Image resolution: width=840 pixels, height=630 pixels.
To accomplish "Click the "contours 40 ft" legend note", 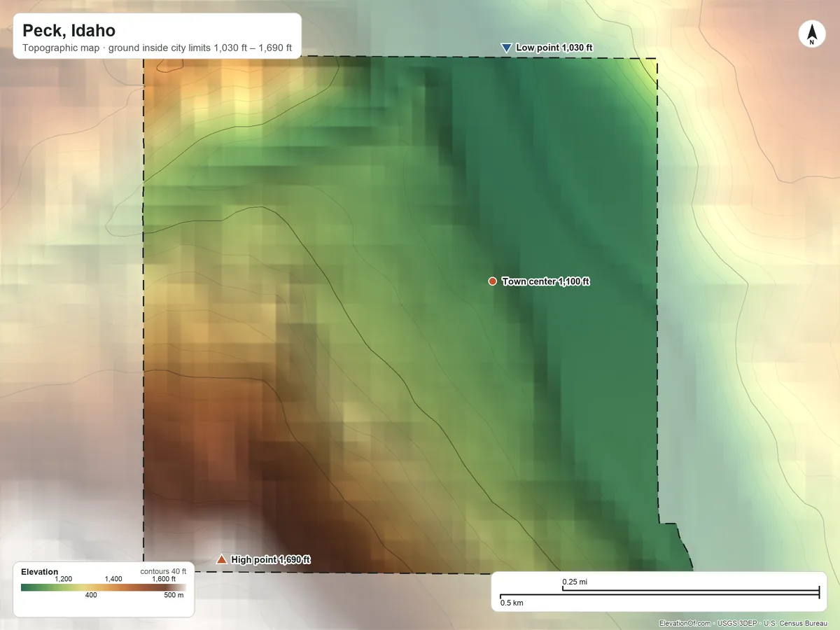I will click(163, 572).
